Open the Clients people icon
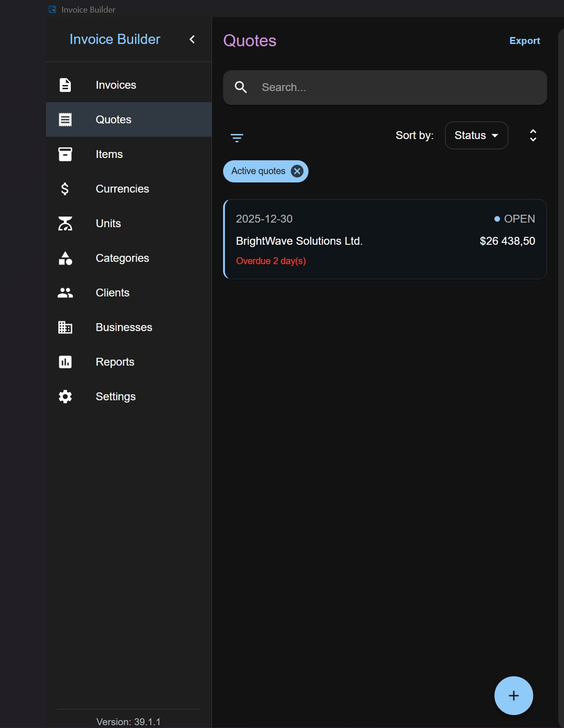The width and height of the screenshot is (564, 728). tap(65, 293)
